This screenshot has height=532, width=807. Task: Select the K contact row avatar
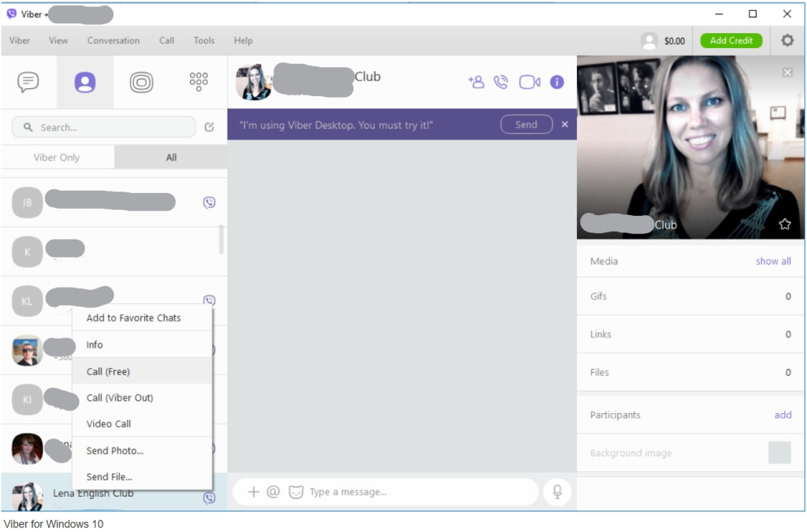28,251
